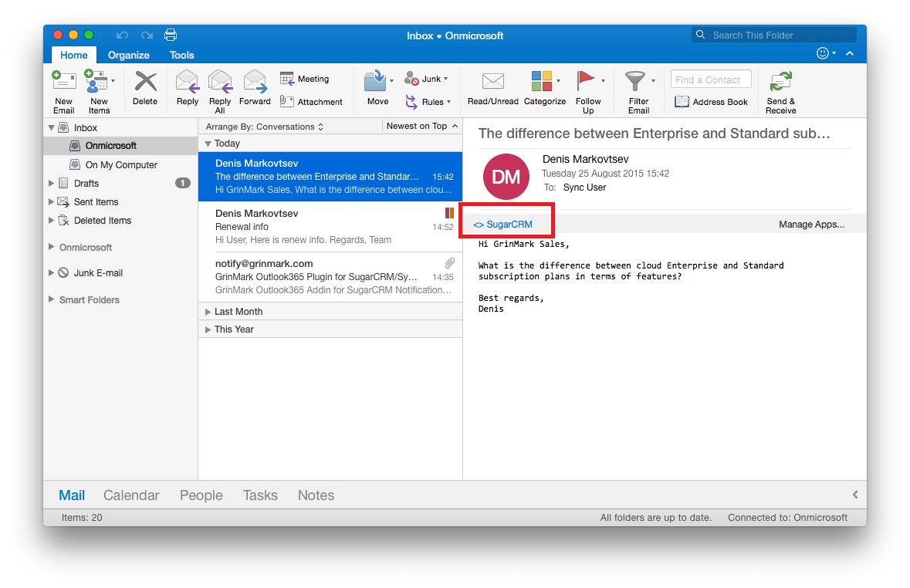Open the Address Book
Screen dimensions: 910x588
(x=711, y=102)
